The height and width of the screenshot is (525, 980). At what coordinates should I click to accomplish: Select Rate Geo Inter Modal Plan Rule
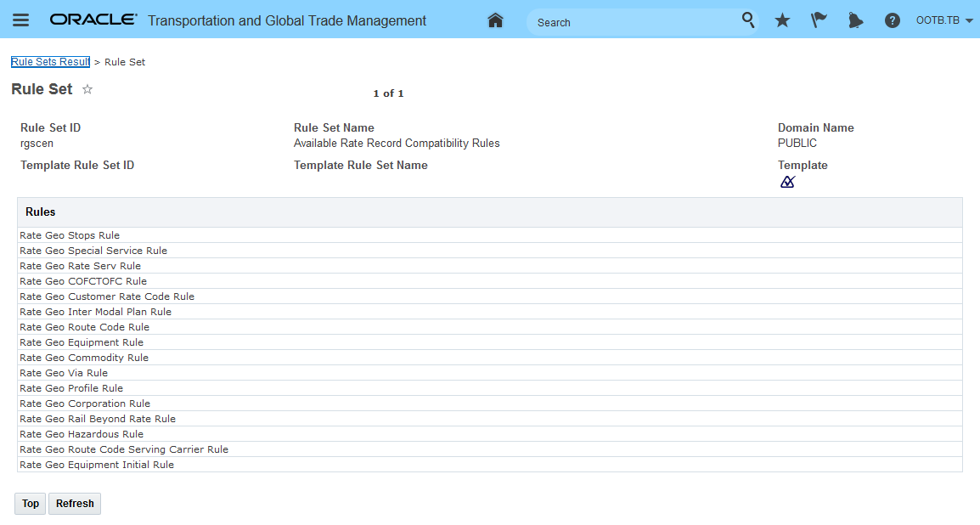490,312
